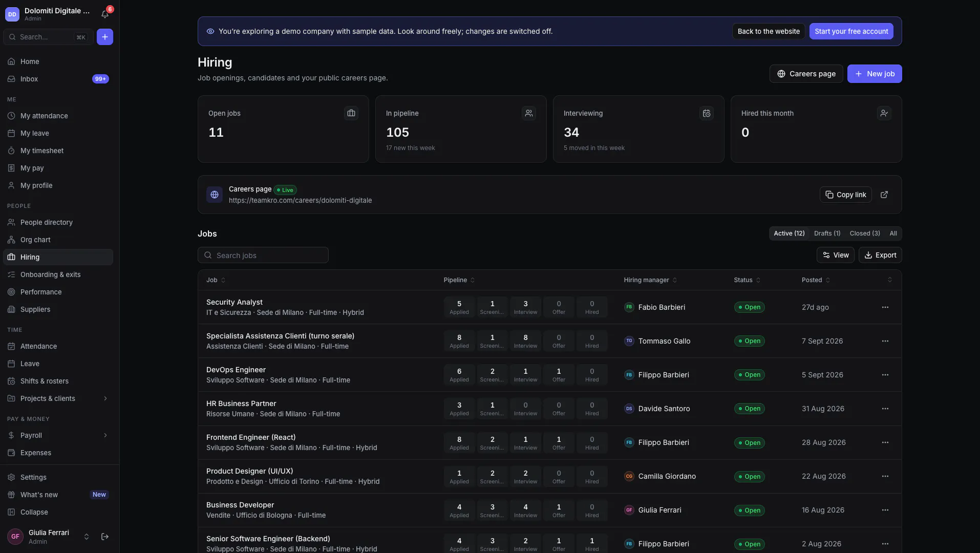Screen dimensions: 980x553
Task: Expand Payroll submenu
Action: pos(105,435)
